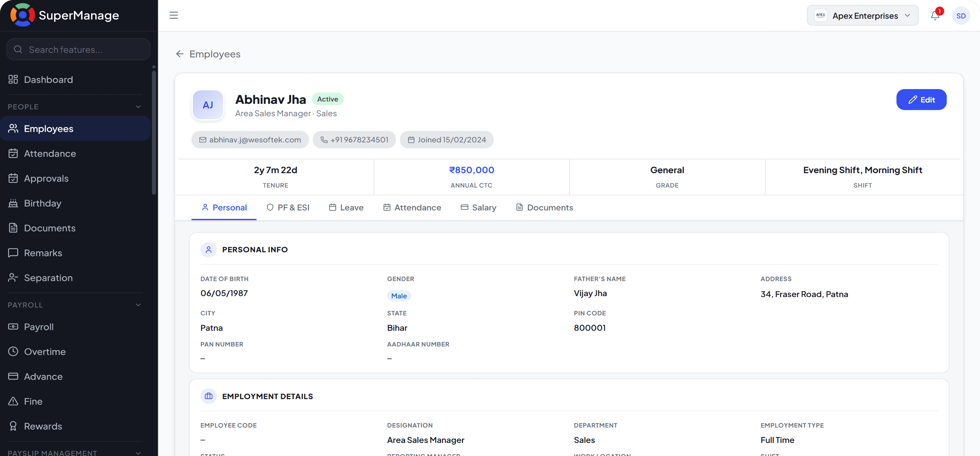Open the notifications bell

tap(935, 15)
